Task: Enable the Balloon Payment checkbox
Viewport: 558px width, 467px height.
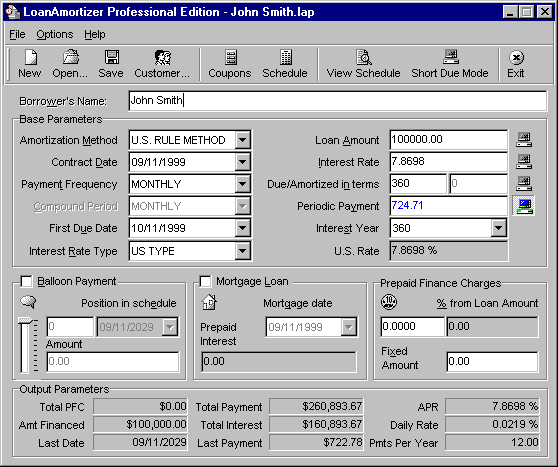Action: click(26, 281)
